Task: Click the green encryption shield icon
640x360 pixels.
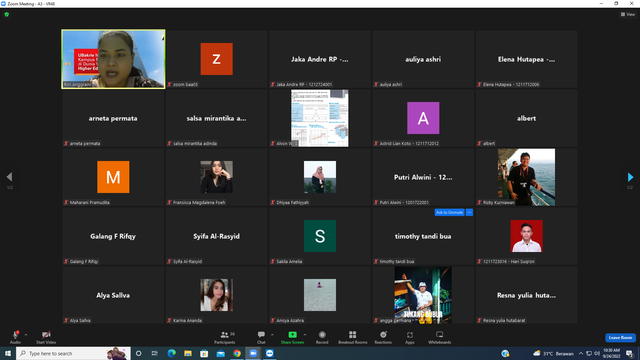Action: point(7,14)
